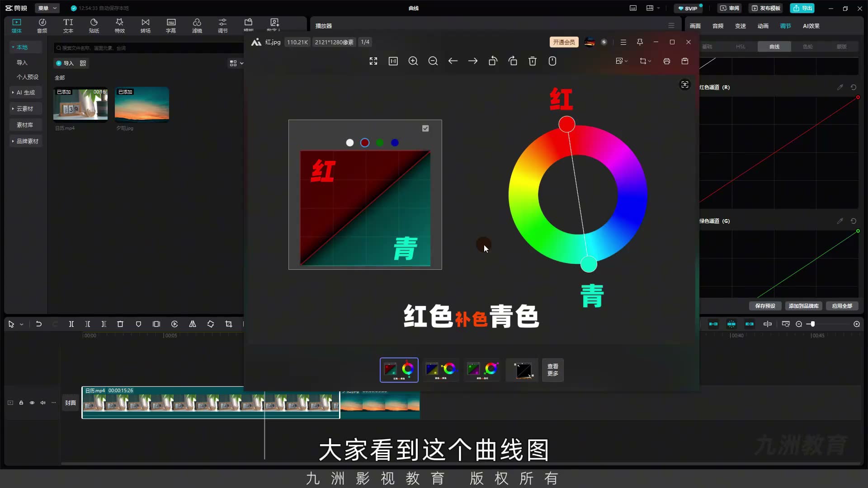The width and height of the screenshot is (868, 488).
Task: Click eyedropper for 红色通道 (R) curve
Action: [x=840, y=87]
